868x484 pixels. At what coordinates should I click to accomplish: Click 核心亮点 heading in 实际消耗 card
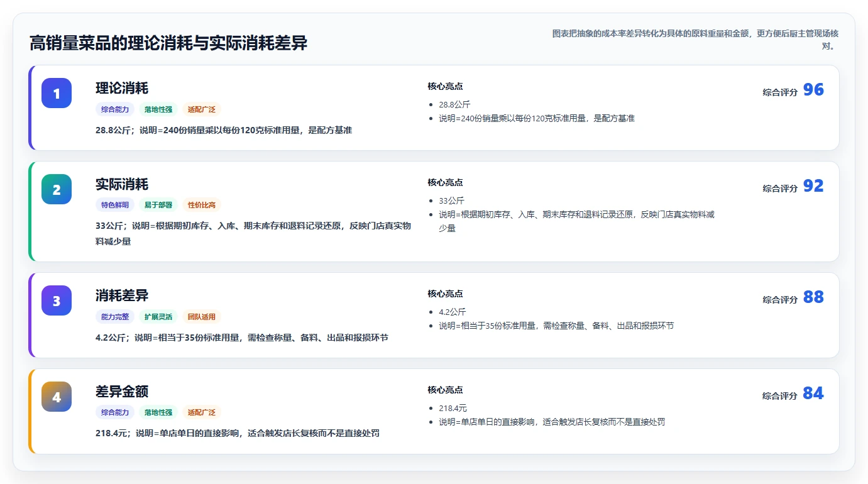(445, 183)
